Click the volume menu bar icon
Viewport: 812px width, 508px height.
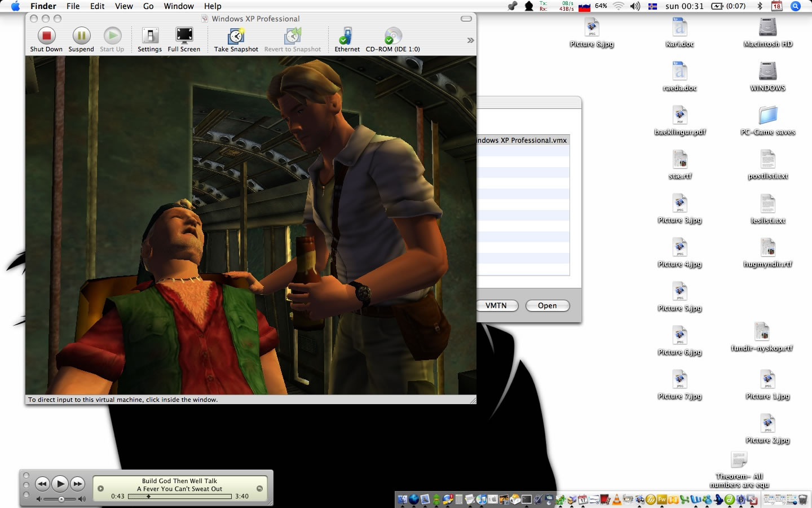point(635,6)
